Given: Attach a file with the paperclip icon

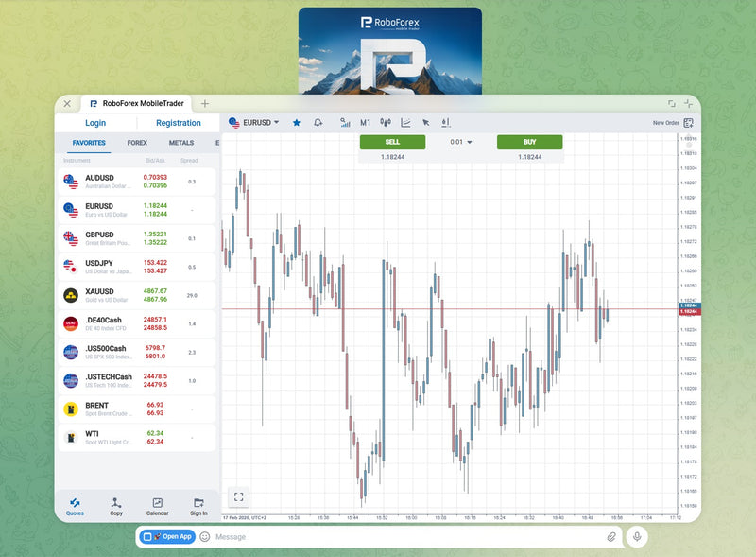Looking at the screenshot, I should (611, 537).
